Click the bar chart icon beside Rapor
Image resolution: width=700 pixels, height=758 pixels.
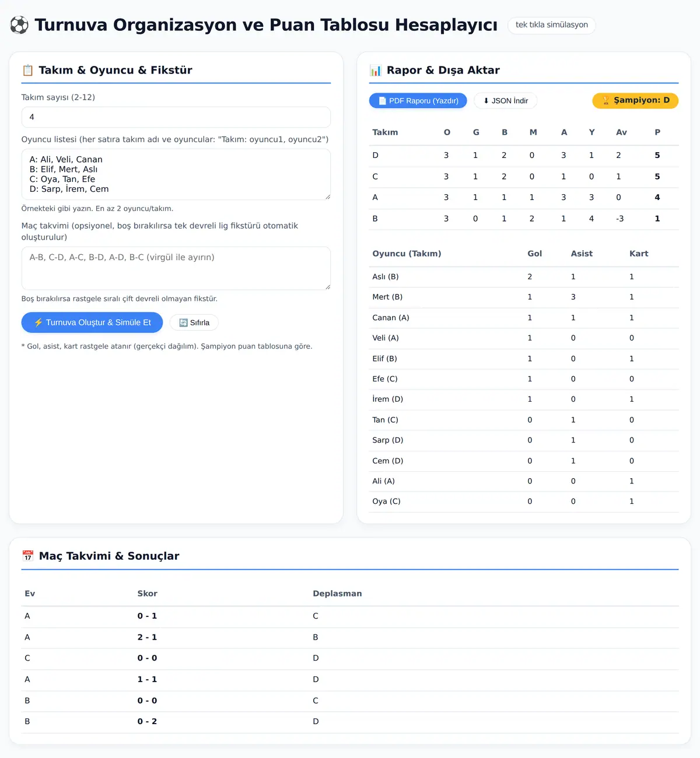click(x=375, y=71)
